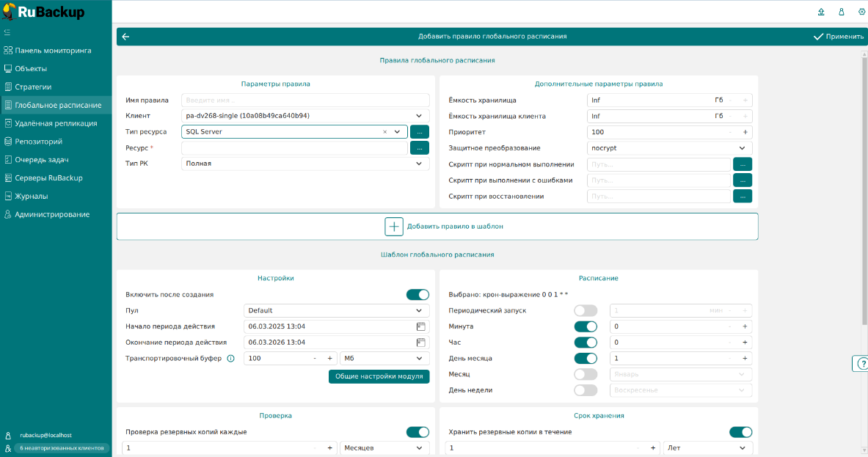Image resolution: width=868 pixels, height=457 pixels.
Task: Open calendar picker for Начало периода действия
Action: pos(421,326)
